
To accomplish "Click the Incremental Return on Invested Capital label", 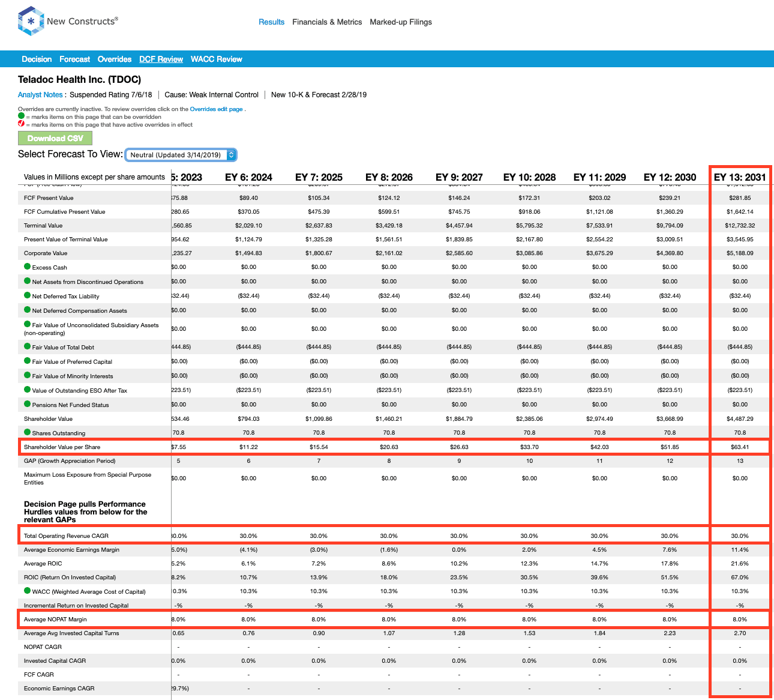I will (76, 605).
